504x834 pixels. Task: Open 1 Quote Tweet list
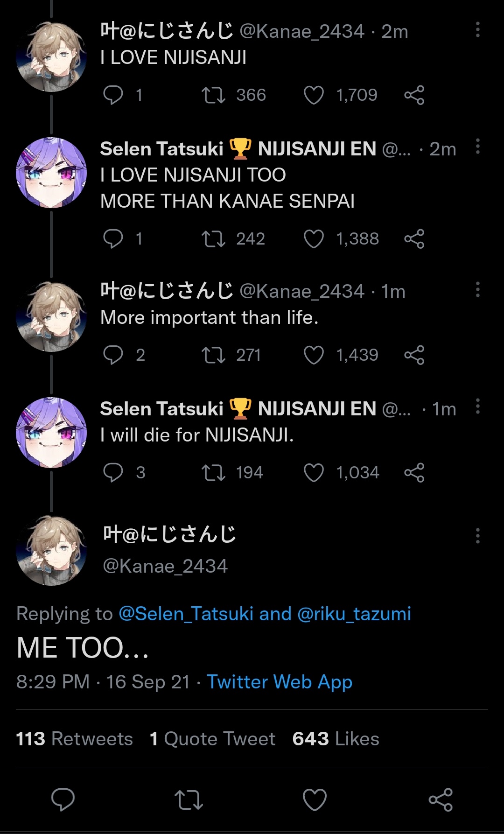click(212, 739)
